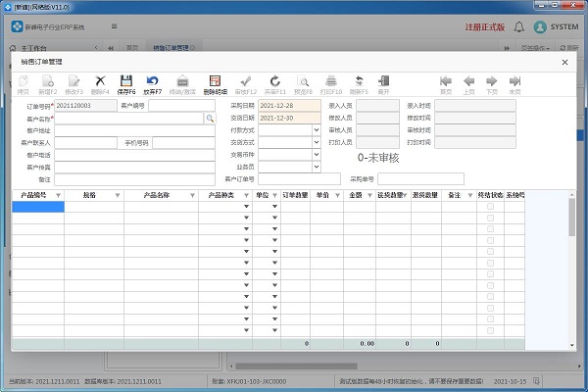588x392 pixels.
Task: Tick the third row 终结状态 checkbox
Action: click(x=490, y=230)
